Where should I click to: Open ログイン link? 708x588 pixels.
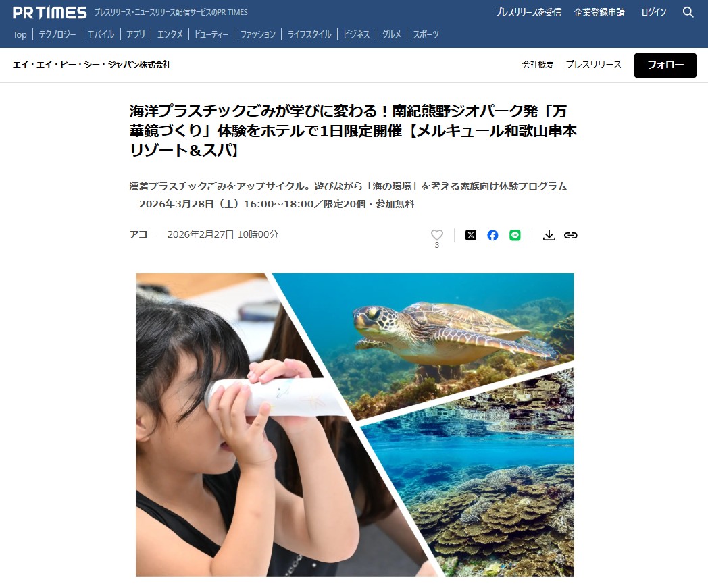pos(654,12)
